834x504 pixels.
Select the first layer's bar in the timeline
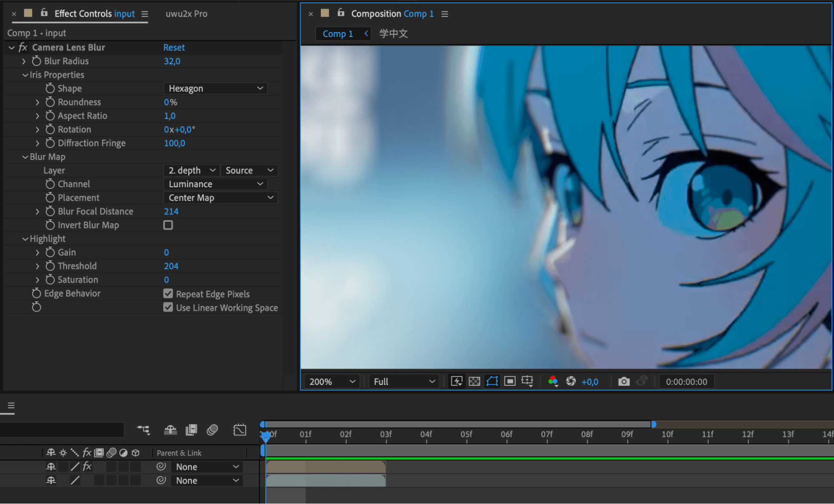(325, 466)
